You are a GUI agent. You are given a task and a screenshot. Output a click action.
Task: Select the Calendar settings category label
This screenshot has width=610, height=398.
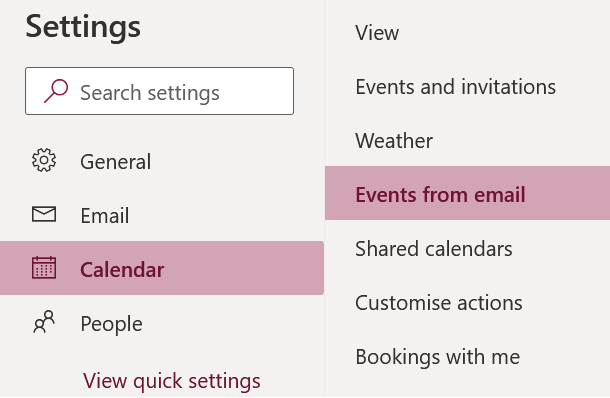coord(122,270)
